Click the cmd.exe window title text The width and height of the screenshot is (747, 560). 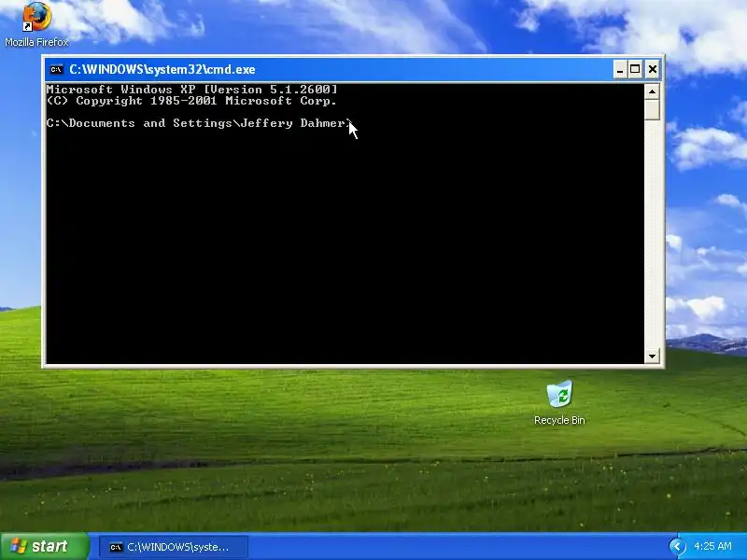[162, 69]
